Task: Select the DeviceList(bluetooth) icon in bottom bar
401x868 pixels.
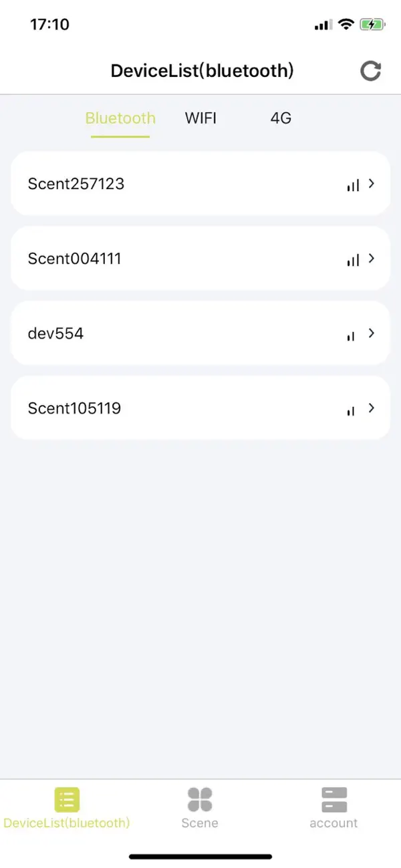Action: click(66, 799)
